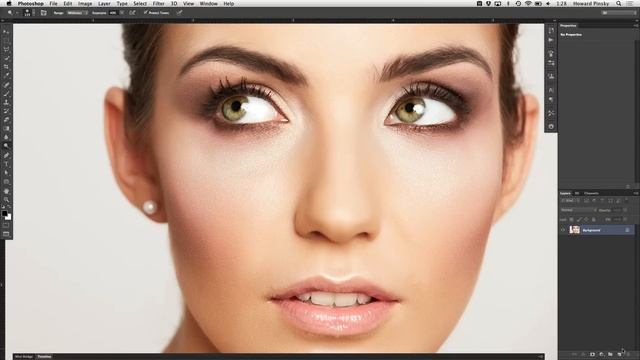Select the Gradient tool
The image size is (640, 360).
[x=6, y=128]
